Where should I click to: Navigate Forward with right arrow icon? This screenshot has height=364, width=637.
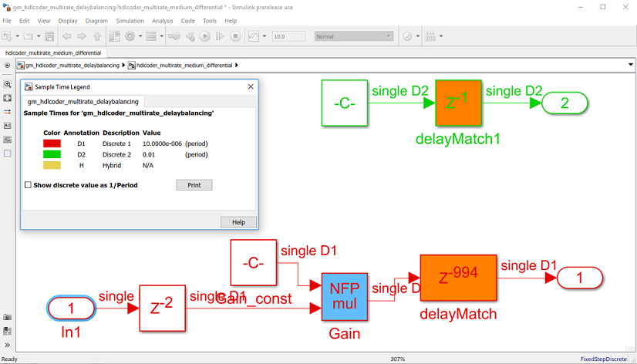(x=82, y=36)
